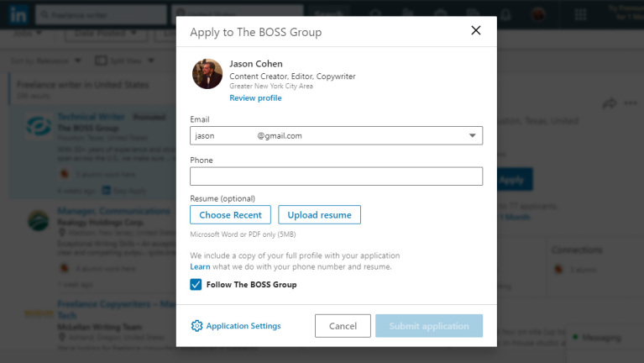Click the blue Apply button behind dialog
Screen dimensions: 644x363
point(515,180)
